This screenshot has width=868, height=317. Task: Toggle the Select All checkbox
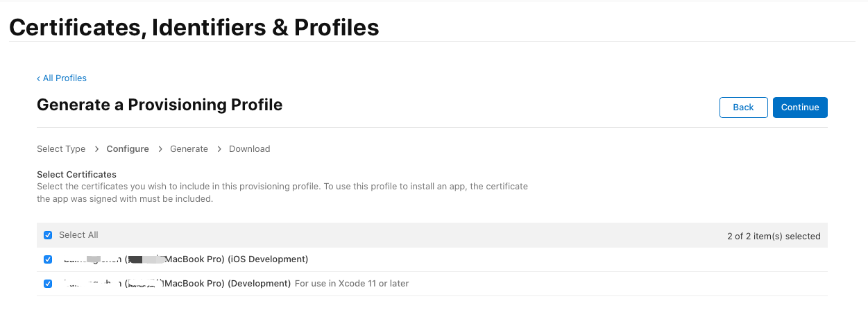[x=48, y=235]
